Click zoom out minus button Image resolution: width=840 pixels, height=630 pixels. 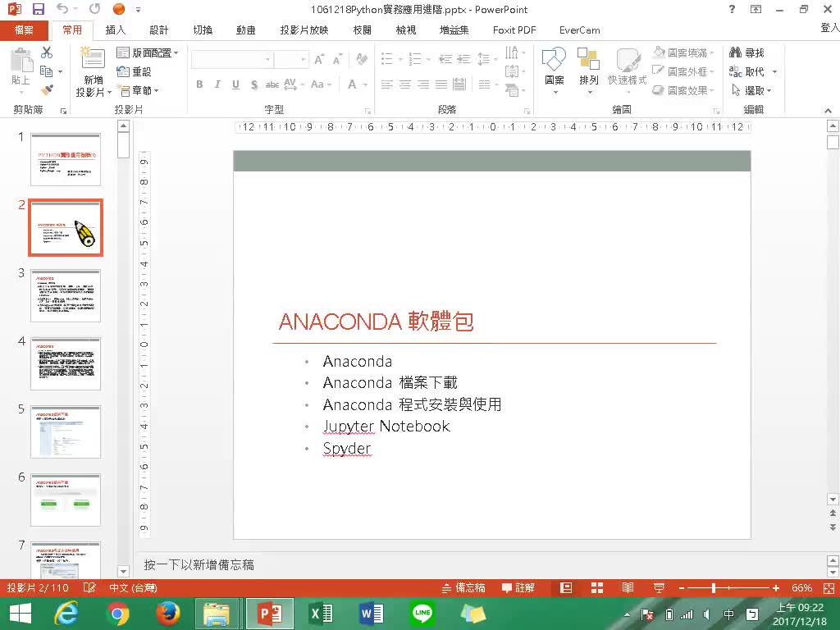tap(682, 588)
